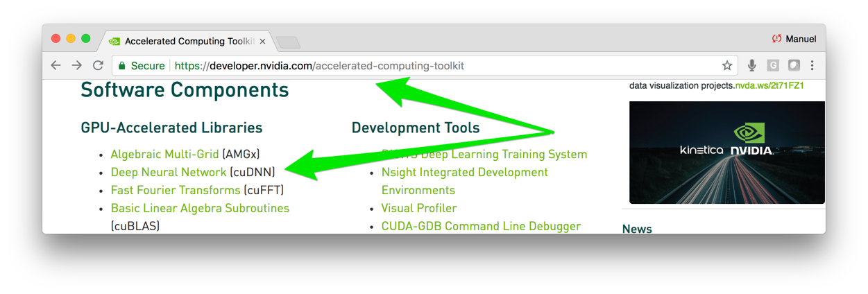Click the Development Tools heading
Screen dimensions: 868x294
pyautogui.click(x=416, y=128)
